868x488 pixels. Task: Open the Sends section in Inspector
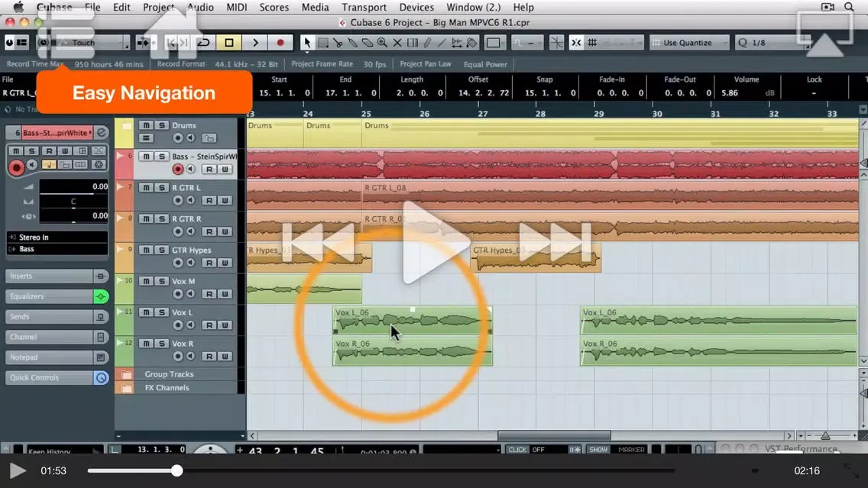[x=49, y=317]
